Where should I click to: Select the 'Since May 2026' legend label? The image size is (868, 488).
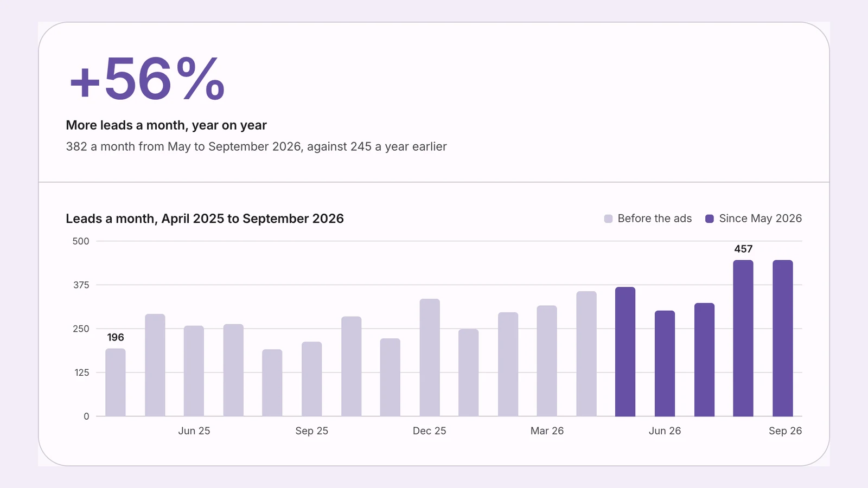[x=760, y=219]
